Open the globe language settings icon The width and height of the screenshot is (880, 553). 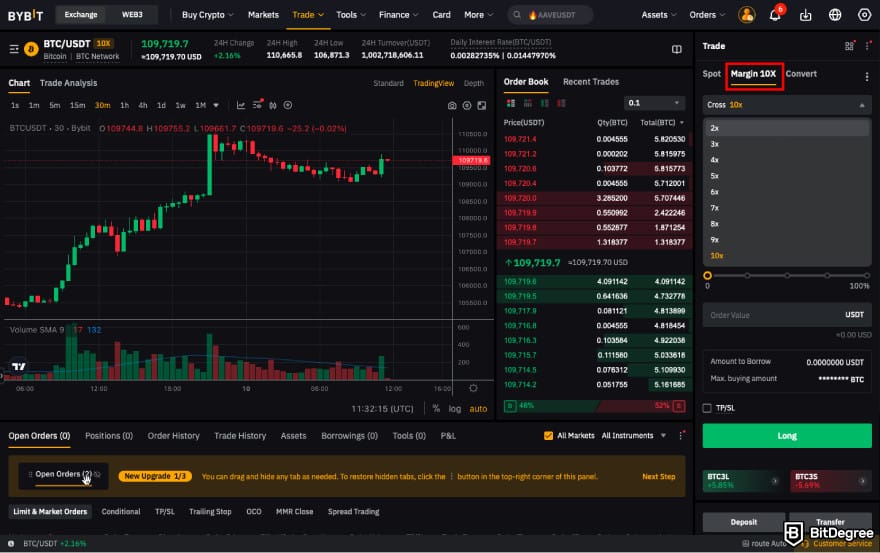(836, 15)
